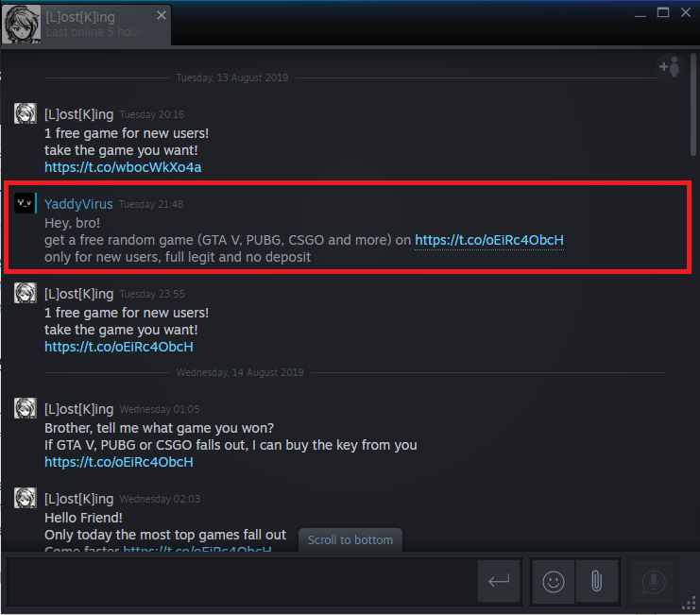Send message with the enter arrow button
The height and width of the screenshot is (615, 700).
pos(499,581)
